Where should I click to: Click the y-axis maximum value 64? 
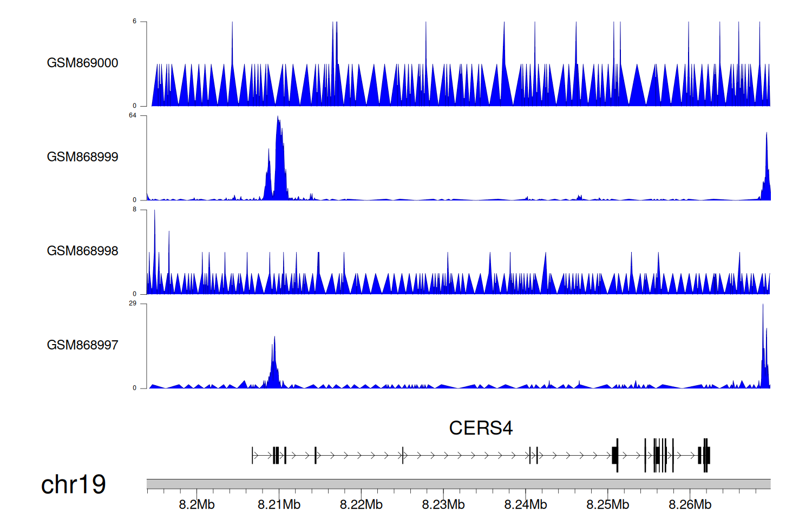133,115
